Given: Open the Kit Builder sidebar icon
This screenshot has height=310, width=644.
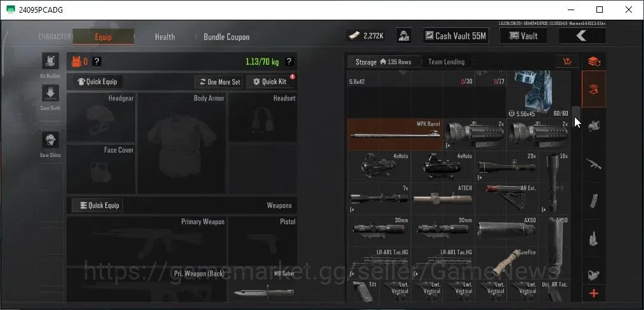Looking at the screenshot, I should click(x=50, y=61).
